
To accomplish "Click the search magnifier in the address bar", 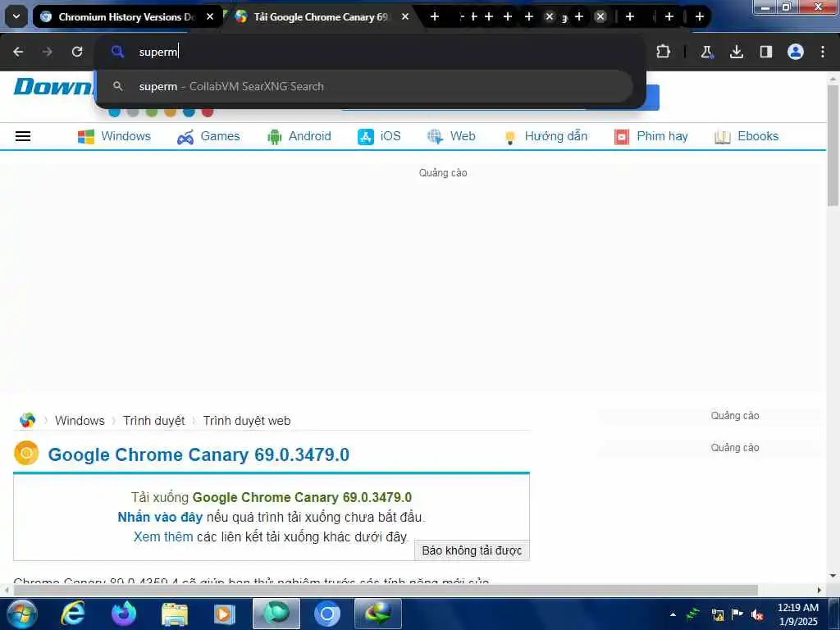I will (118, 52).
